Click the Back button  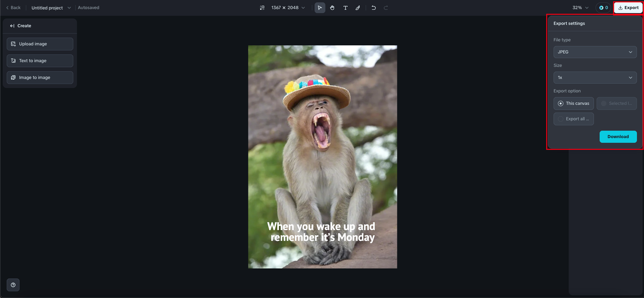[13, 8]
